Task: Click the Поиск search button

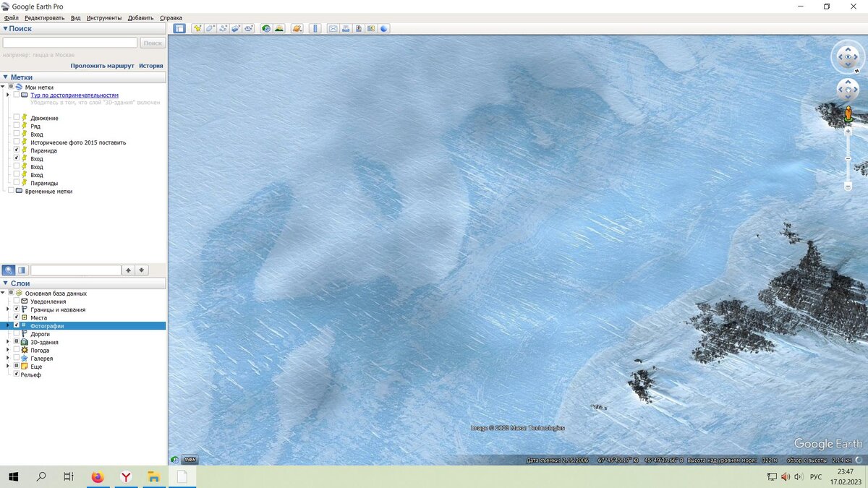Action: 153,43
